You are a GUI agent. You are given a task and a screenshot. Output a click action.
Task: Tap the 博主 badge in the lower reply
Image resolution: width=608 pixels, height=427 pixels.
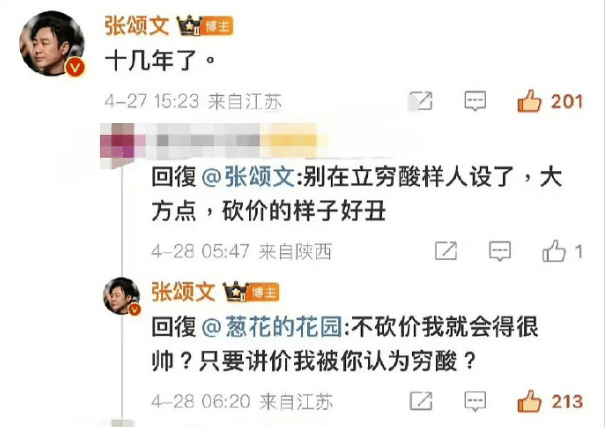tap(264, 292)
